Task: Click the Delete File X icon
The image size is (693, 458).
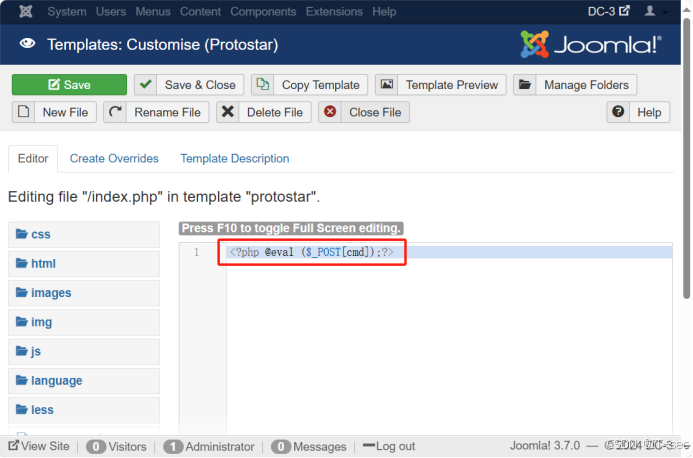Action: click(228, 111)
